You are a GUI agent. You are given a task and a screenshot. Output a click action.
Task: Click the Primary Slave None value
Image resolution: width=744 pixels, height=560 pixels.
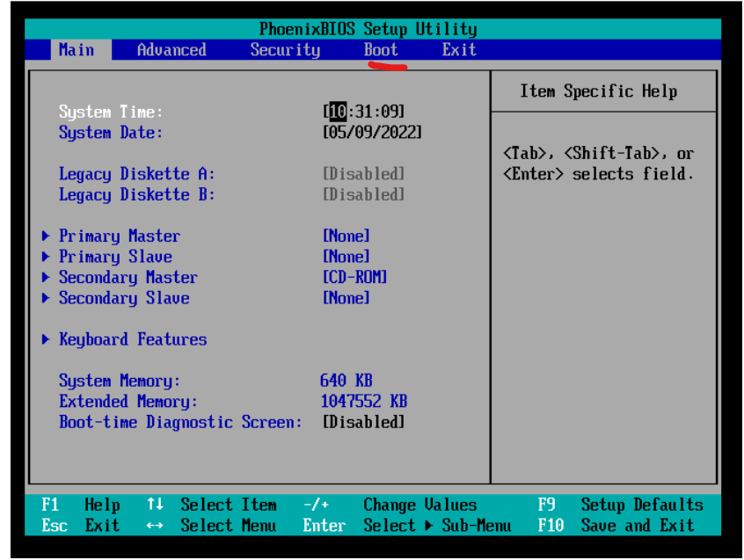point(346,257)
